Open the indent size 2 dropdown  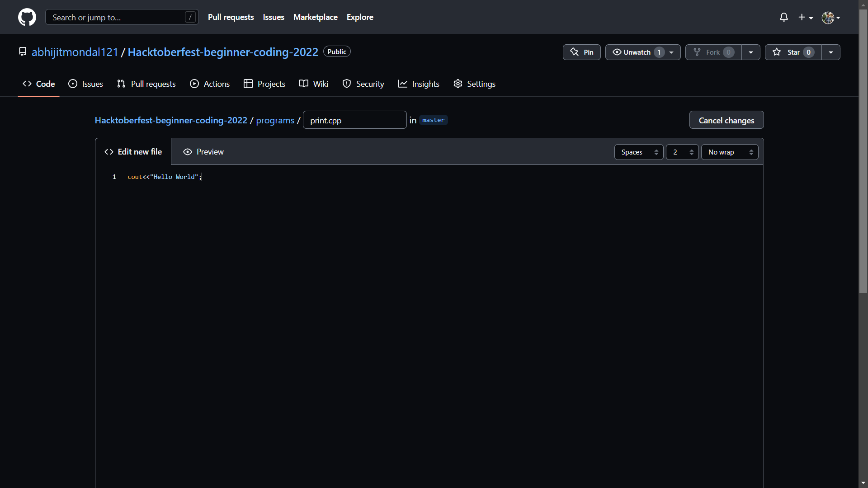(x=682, y=152)
